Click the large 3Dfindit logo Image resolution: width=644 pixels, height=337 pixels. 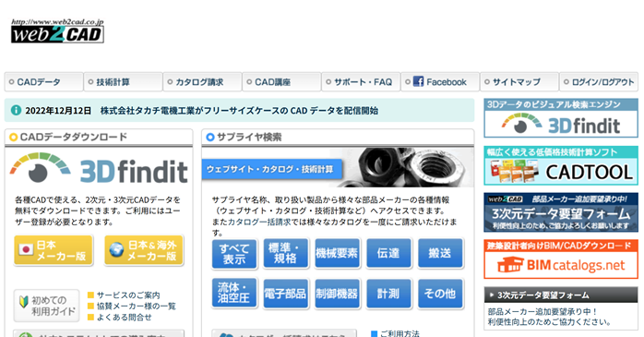[x=99, y=168]
